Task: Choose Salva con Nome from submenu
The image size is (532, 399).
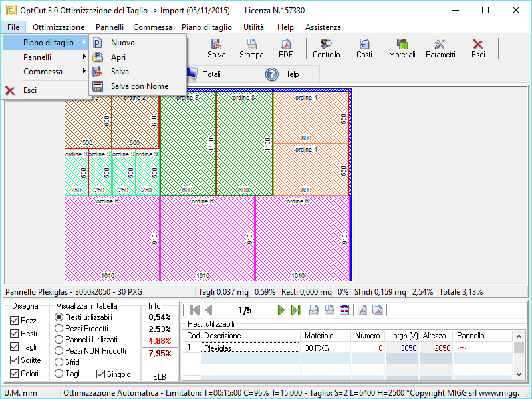Action: coord(139,86)
